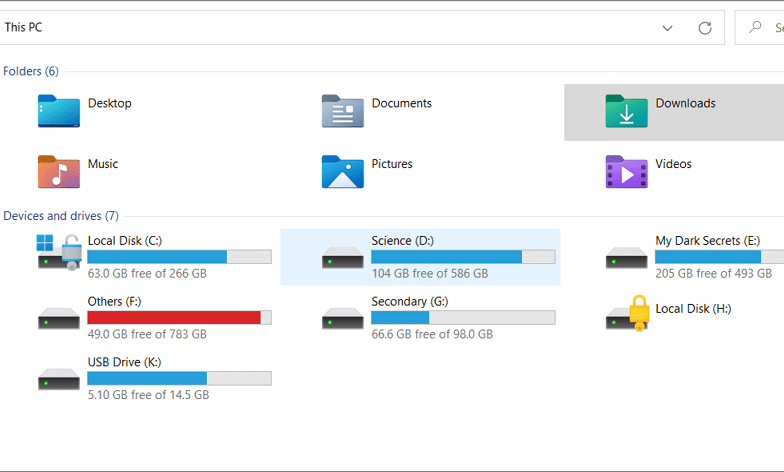Click the Others (F:) name text

(114, 302)
